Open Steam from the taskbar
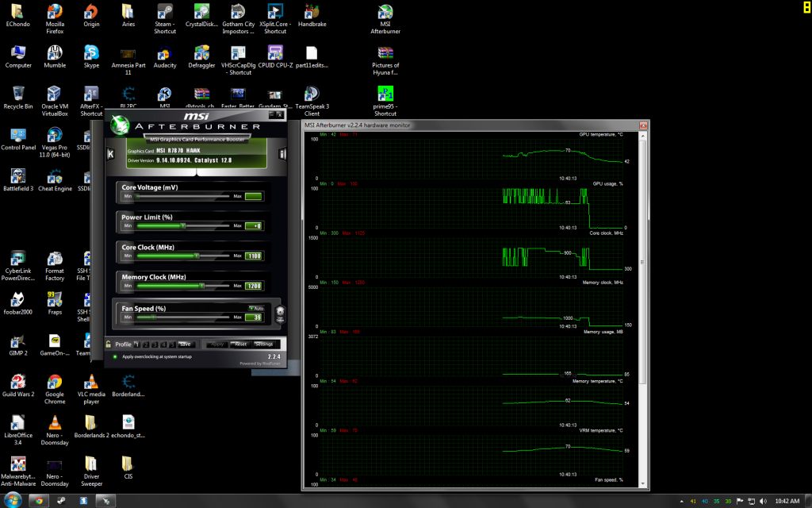Screen dimensions: 812x508 (61, 502)
